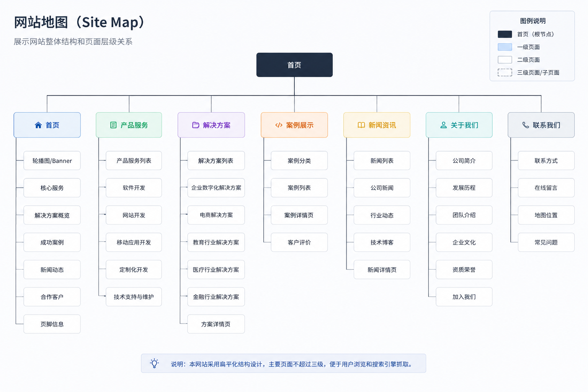Click the document icon beside 产品服务

pyautogui.click(x=113, y=125)
